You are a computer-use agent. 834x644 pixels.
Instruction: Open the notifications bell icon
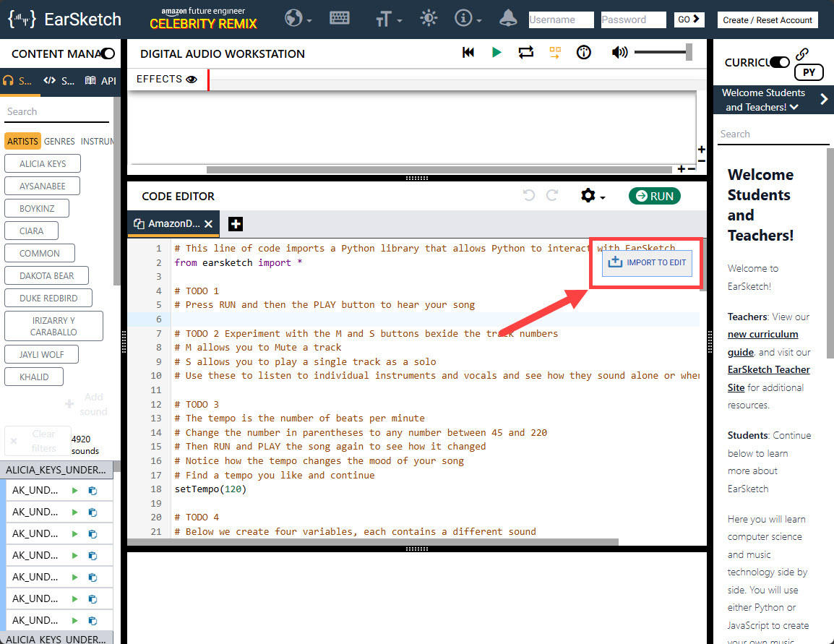tap(508, 19)
